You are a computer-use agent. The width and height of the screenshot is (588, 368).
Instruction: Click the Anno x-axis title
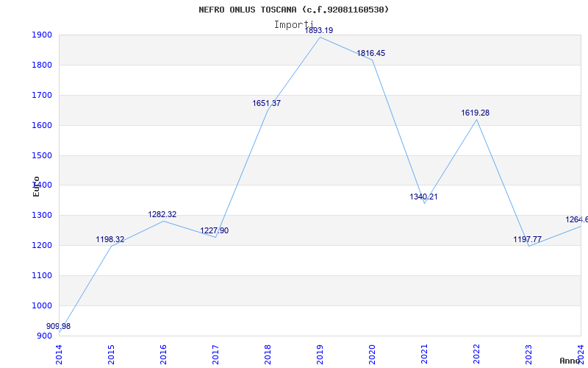click(x=570, y=361)
